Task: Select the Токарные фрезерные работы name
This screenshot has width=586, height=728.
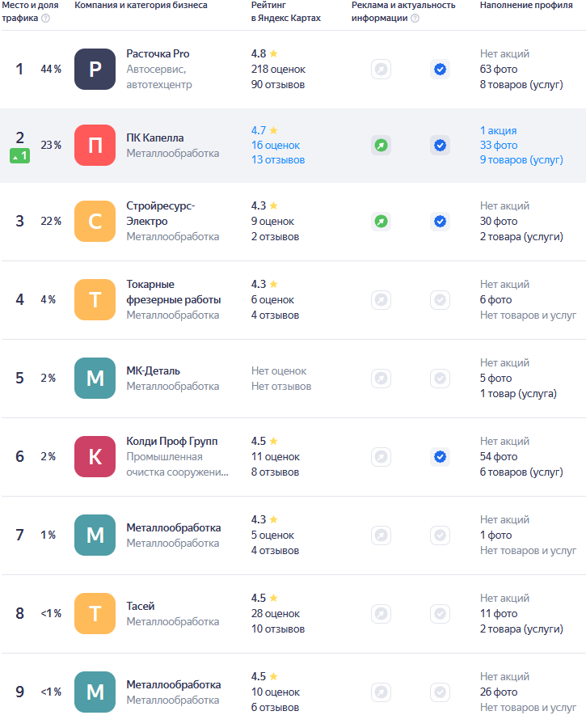Action: coord(174,292)
